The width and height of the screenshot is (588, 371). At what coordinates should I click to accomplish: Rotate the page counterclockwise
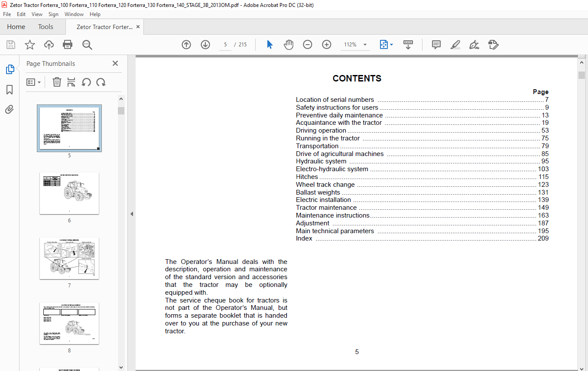pyautogui.click(x=86, y=82)
